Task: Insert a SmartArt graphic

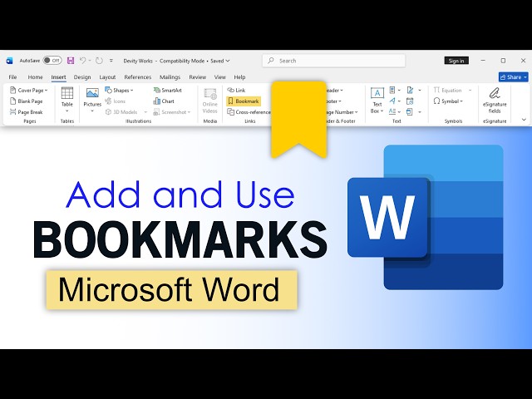Action: (x=168, y=91)
